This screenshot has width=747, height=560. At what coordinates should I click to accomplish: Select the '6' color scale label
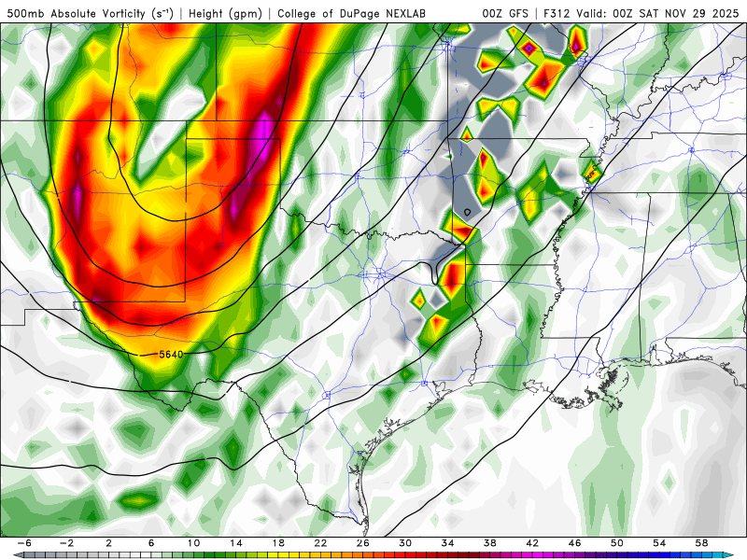[151, 543]
